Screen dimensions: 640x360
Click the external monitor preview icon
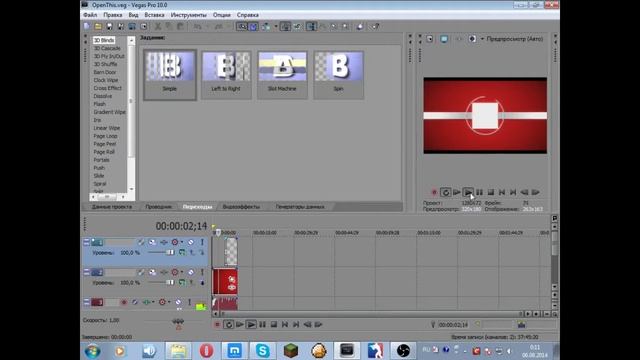pos(444,39)
